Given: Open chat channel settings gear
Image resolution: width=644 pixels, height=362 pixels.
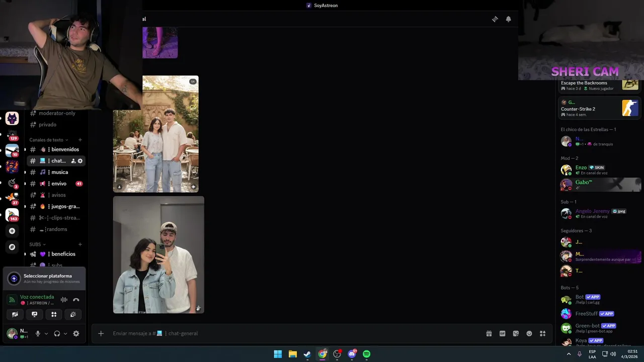Looking at the screenshot, I should (80, 161).
